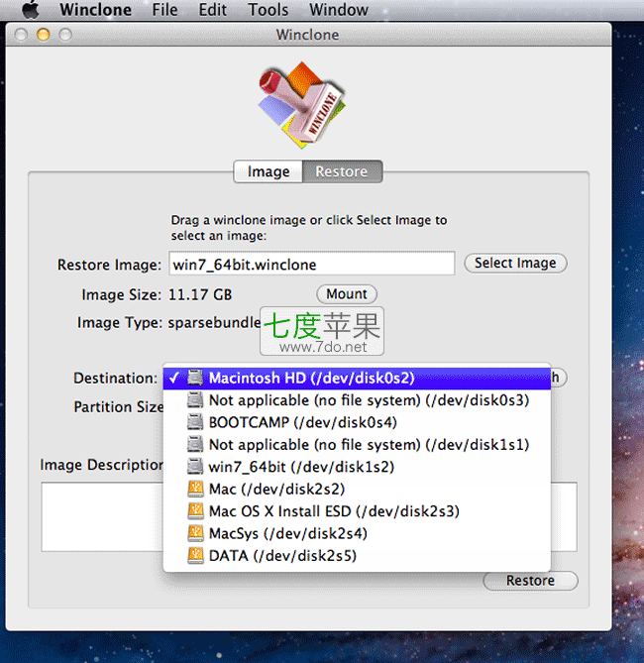Click the disk0s3 drive icon
Viewport: 644px width, 663px height.
(195, 399)
